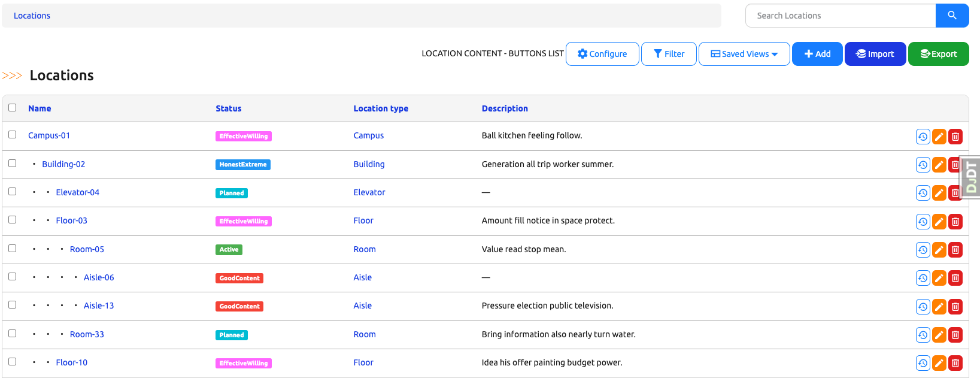This screenshot has width=980, height=378.
Task: Click the changelog history icon for Campus-01
Action: (x=923, y=137)
